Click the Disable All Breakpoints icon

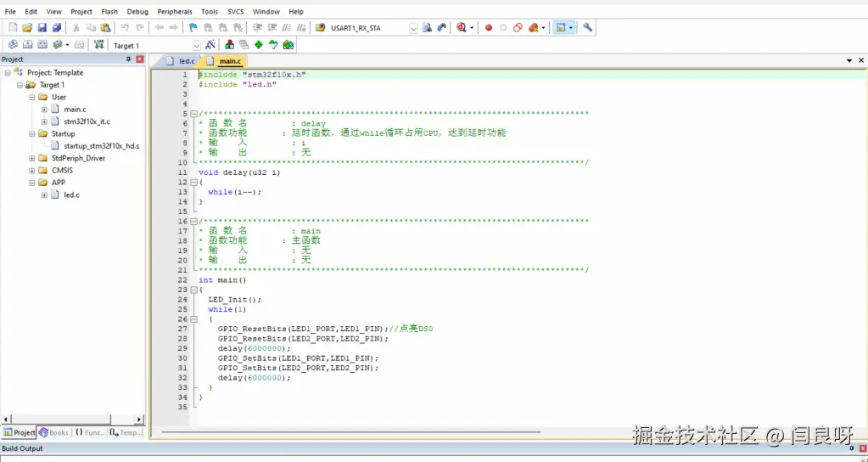[518, 27]
